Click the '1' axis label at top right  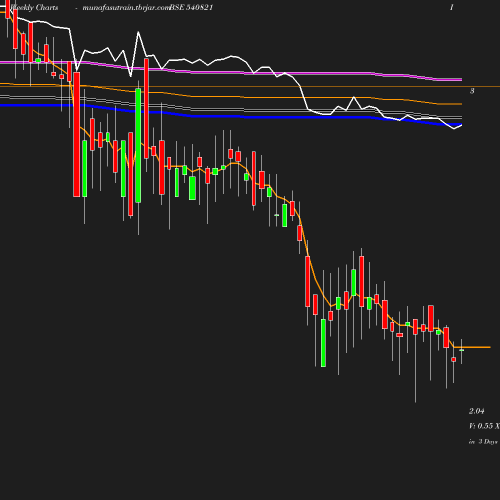452,8
